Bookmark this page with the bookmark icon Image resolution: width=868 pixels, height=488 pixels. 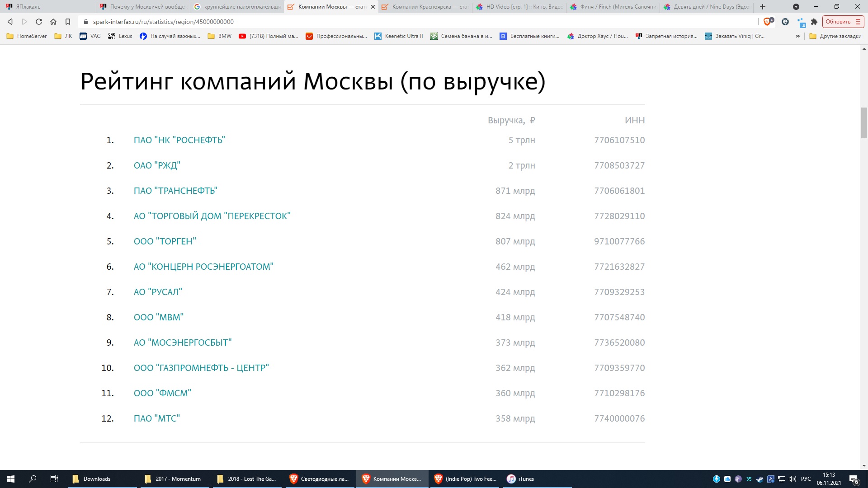[68, 22]
